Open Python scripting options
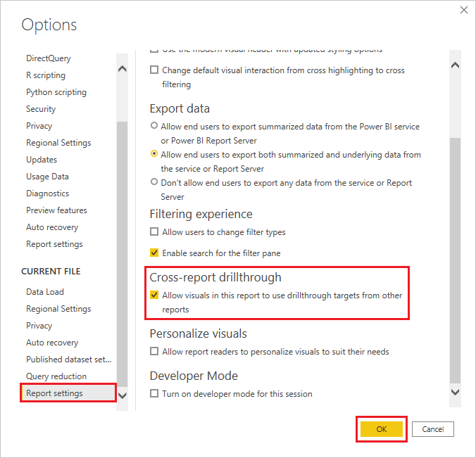 pyautogui.click(x=56, y=92)
